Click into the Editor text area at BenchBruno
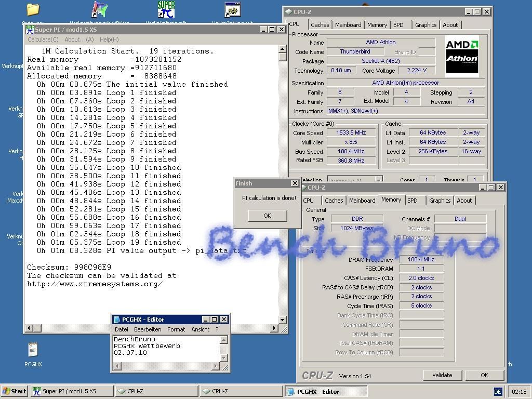 click(135, 339)
